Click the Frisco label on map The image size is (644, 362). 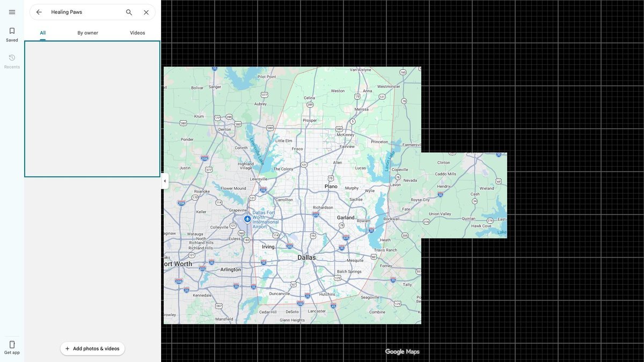pos(297,149)
